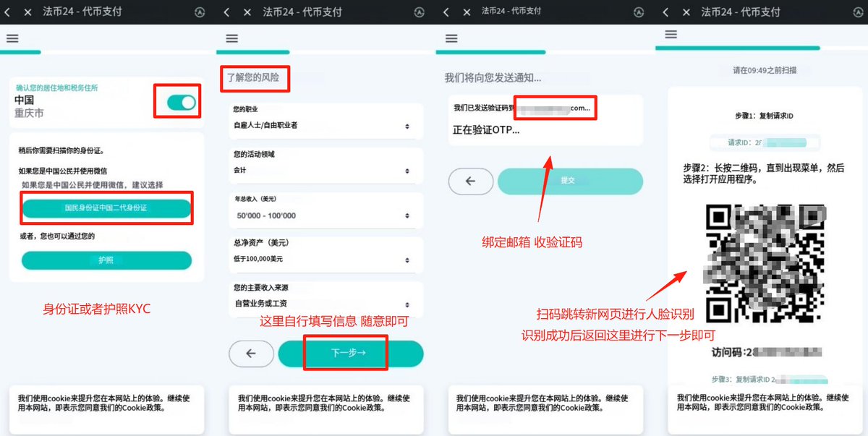The width and height of the screenshot is (868, 436).
Task: Tap the back arrow button beside 提交
Action: (470, 181)
